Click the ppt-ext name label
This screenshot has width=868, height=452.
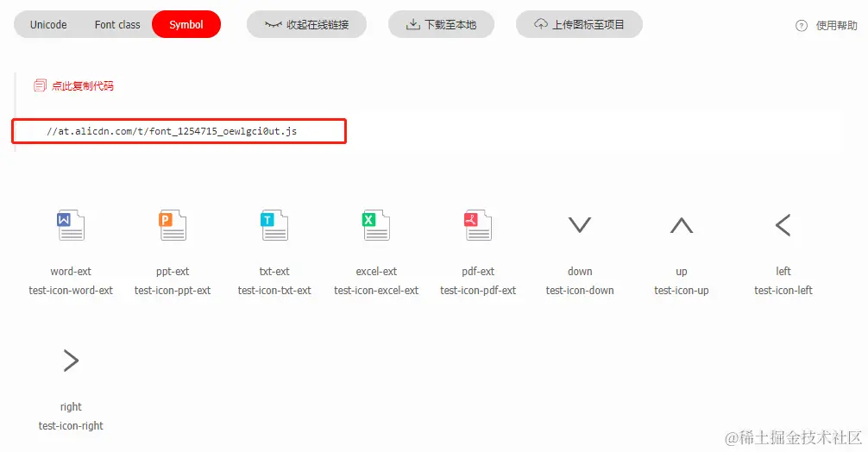[173, 272]
